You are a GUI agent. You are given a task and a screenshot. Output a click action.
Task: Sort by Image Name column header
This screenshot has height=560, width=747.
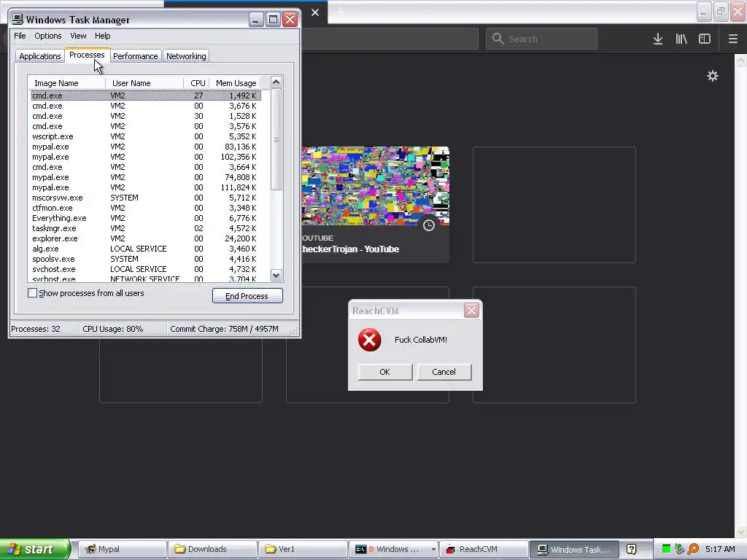tap(66, 83)
